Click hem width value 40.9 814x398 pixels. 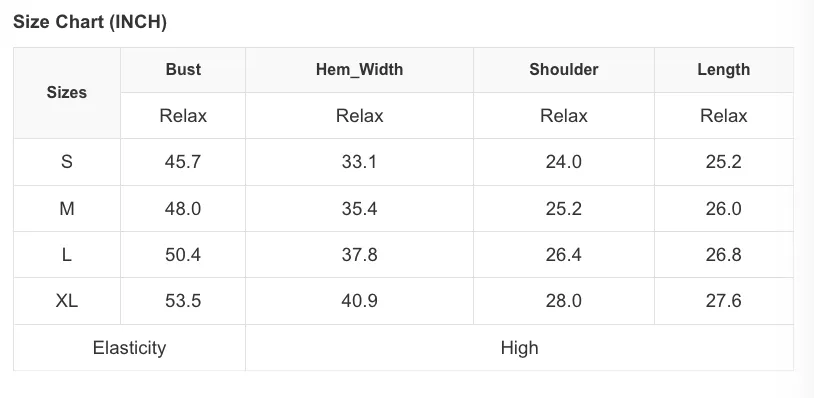coord(359,301)
